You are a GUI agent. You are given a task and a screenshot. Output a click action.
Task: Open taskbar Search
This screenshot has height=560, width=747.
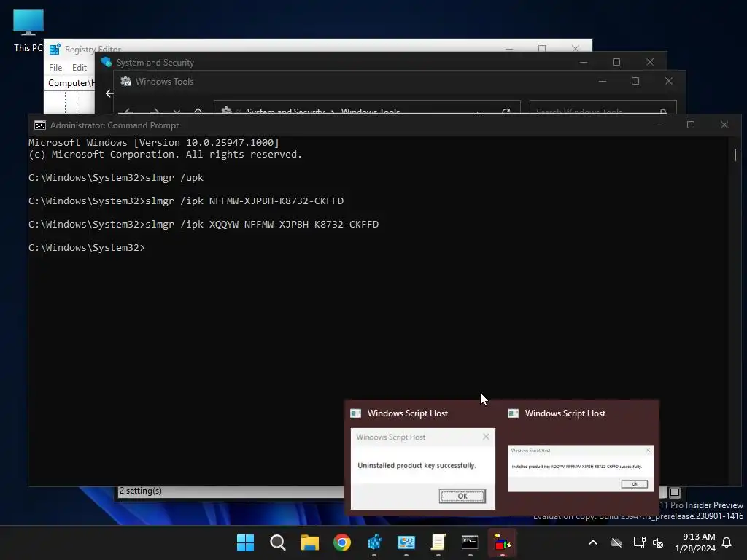pyautogui.click(x=277, y=542)
